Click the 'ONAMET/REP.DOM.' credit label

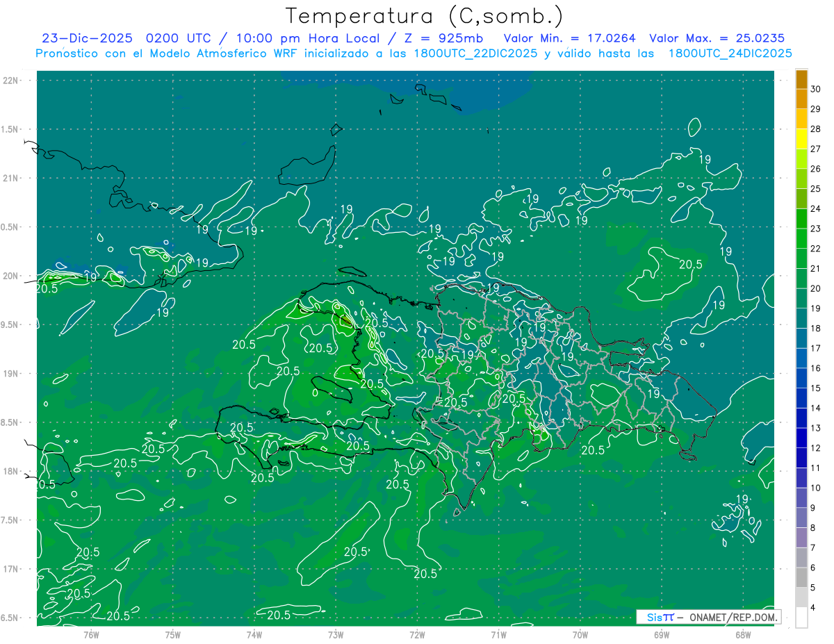(x=734, y=617)
